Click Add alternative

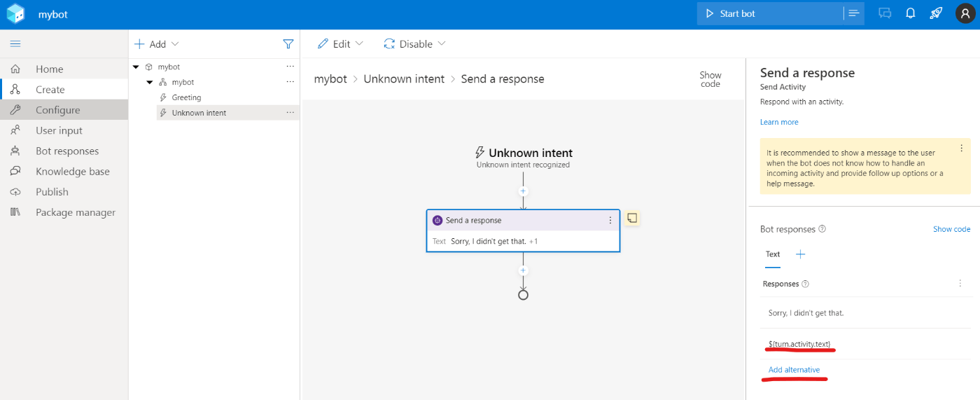click(794, 370)
